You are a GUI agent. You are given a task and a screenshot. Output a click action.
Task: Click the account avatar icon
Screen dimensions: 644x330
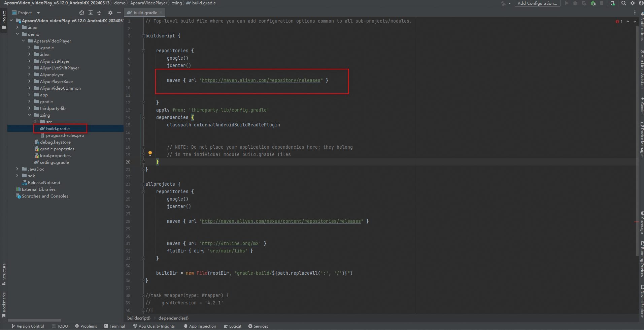[x=641, y=3]
